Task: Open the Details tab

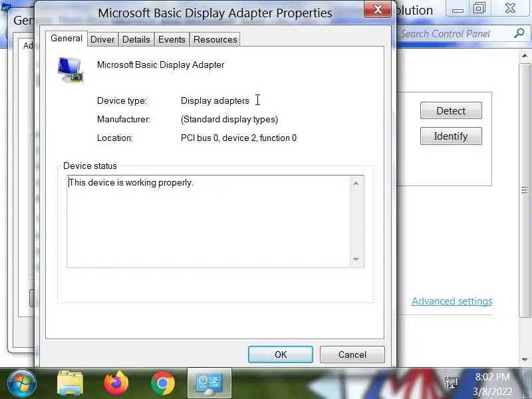Action: (x=136, y=39)
